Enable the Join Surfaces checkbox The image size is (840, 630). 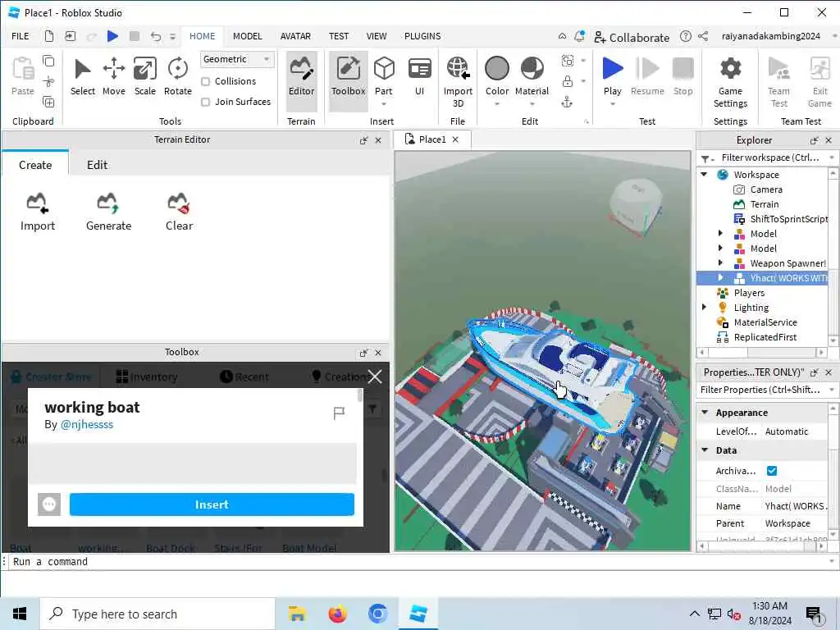205,102
